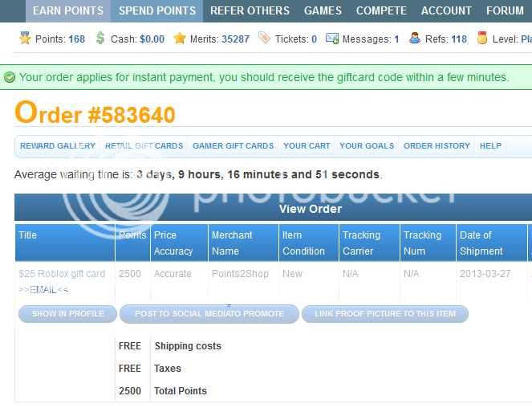The image size is (532, 408).
Task: Click the Tickets tag icon
Action: (264, 38)
